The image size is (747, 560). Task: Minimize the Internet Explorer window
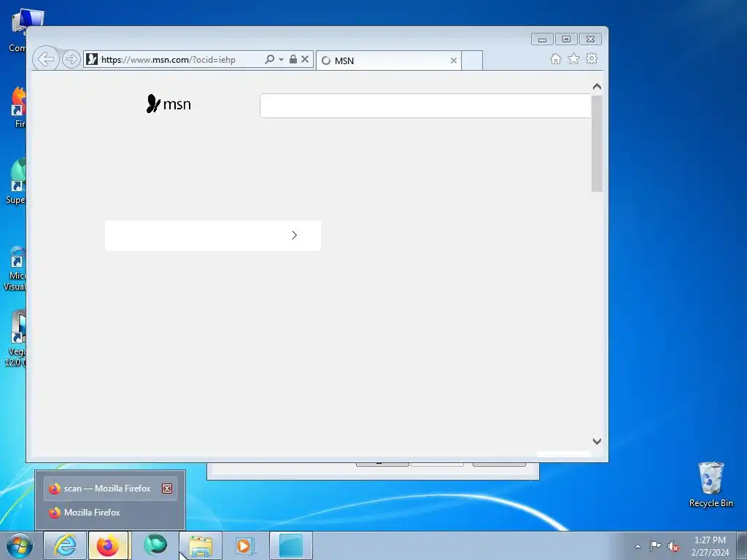point(542,39)
